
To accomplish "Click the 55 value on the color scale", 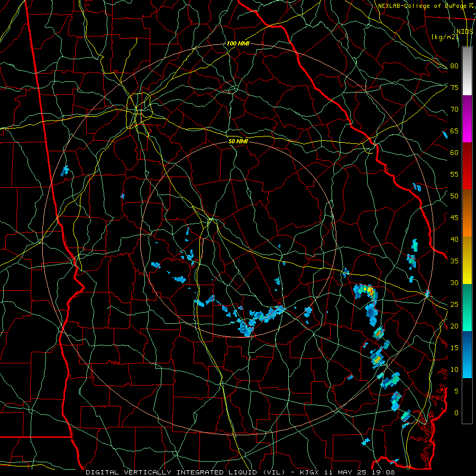I will tap(454, 174).
